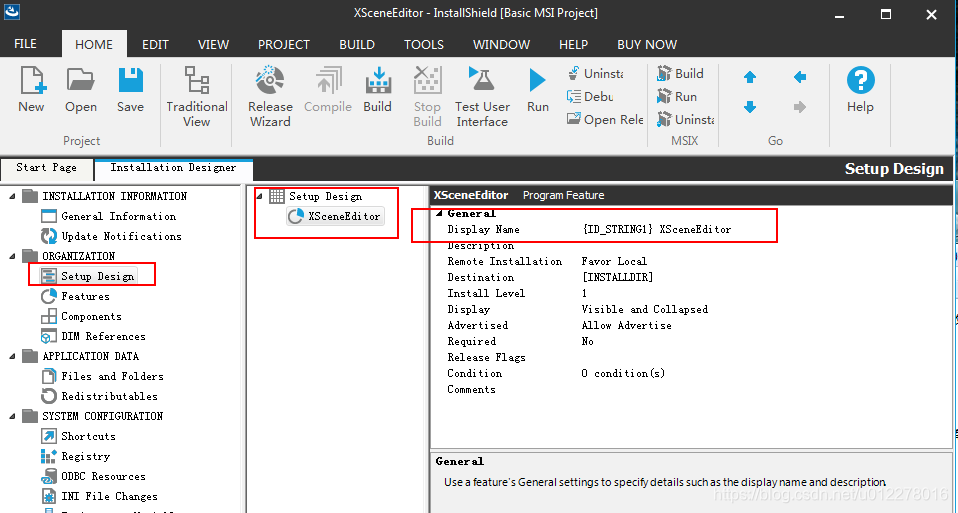Click the Go back left arrow
Viewport: 958px width, 513px height.
coord(800,77)
